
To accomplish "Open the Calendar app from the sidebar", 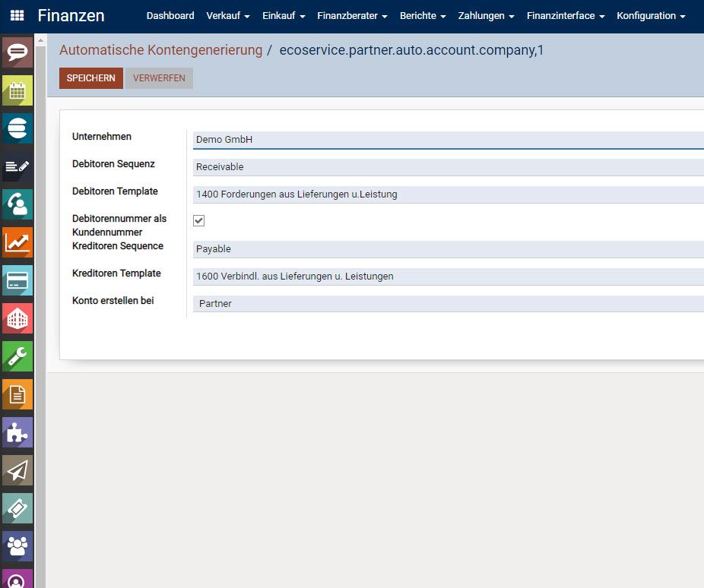I will 17,90.
